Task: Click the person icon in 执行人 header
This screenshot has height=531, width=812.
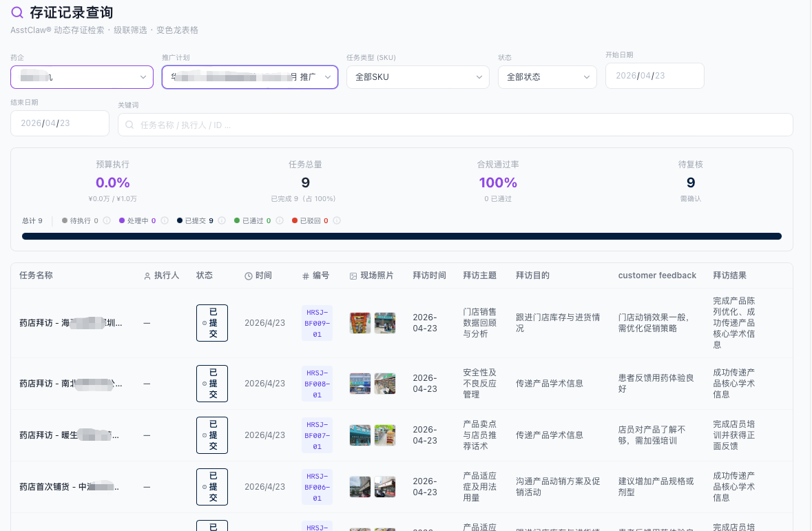Action: pyautogui.click(x=147, y=276)
